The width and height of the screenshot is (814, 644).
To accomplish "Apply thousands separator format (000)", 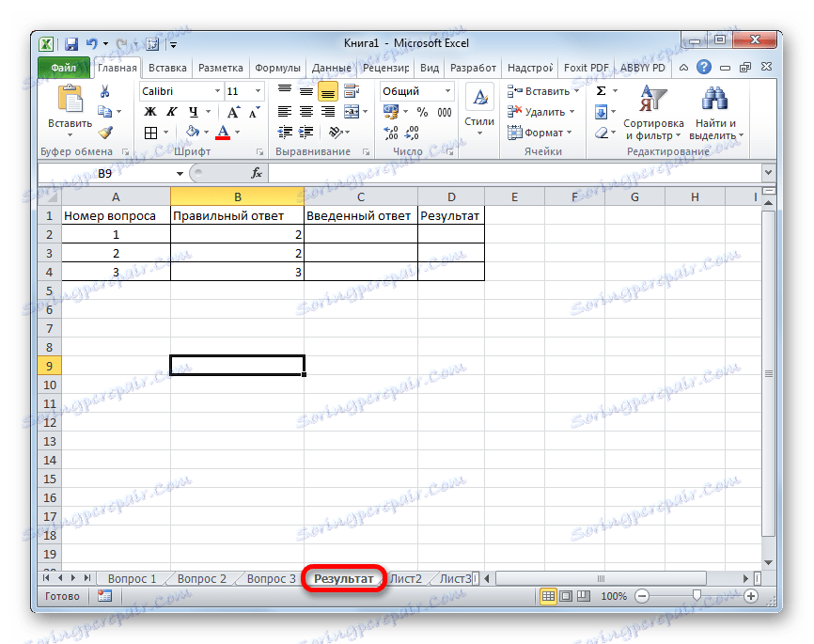I will coord(445,112).
